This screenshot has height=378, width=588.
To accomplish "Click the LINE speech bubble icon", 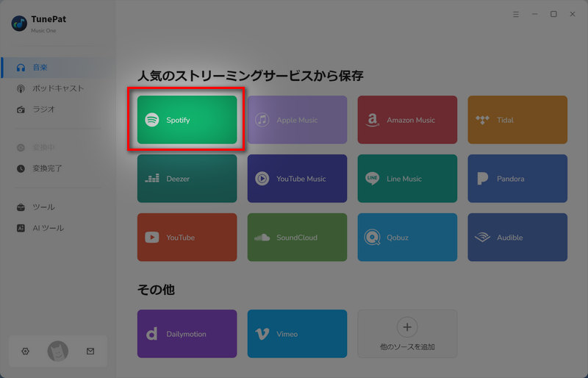I will coord(372,178).
